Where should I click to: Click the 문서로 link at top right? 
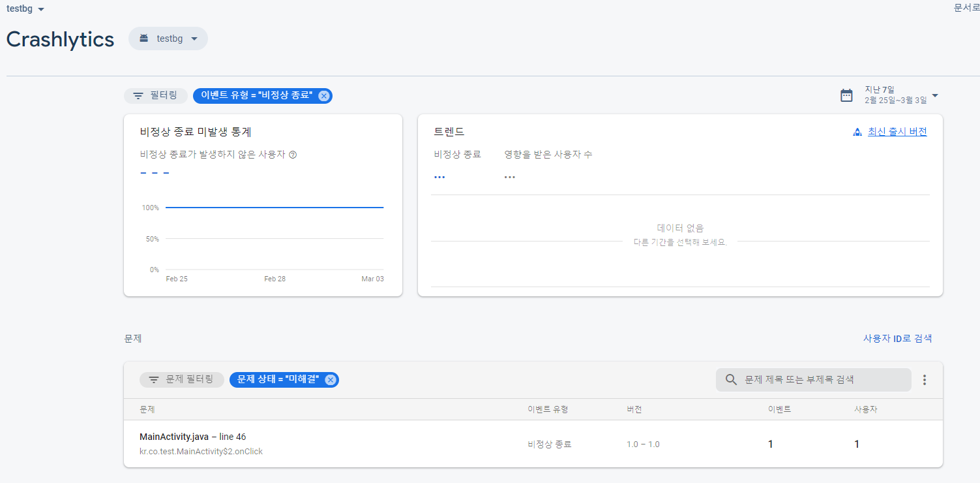(966, 7)
